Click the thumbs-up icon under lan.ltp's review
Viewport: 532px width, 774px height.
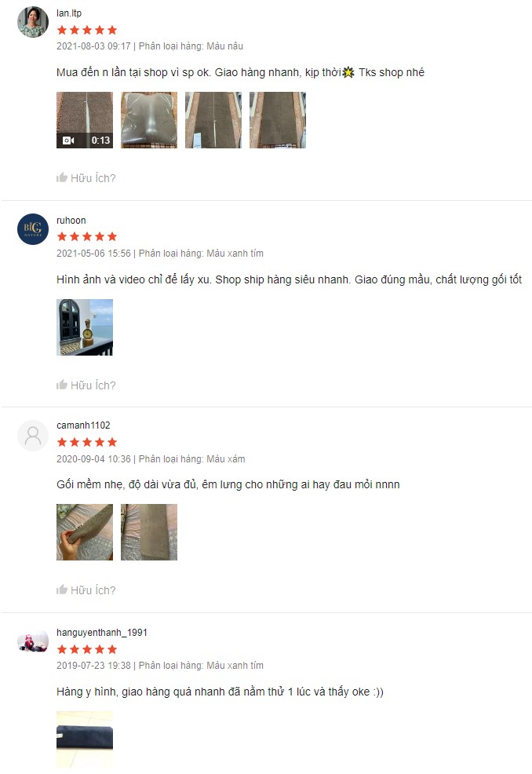click(62, 177)
